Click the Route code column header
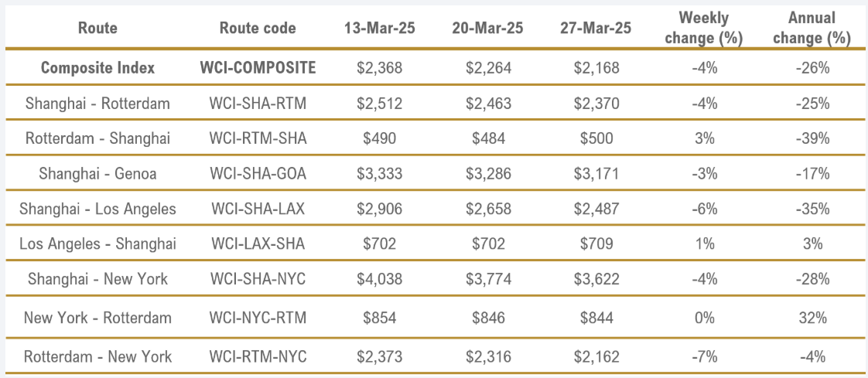Viewport: 868px width, 378px height. 258,28
